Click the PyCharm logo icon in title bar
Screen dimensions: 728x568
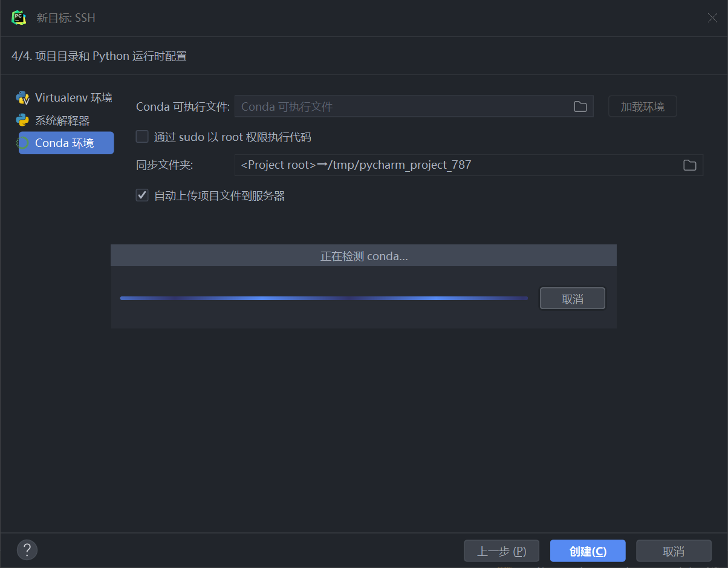click(19, 18)
